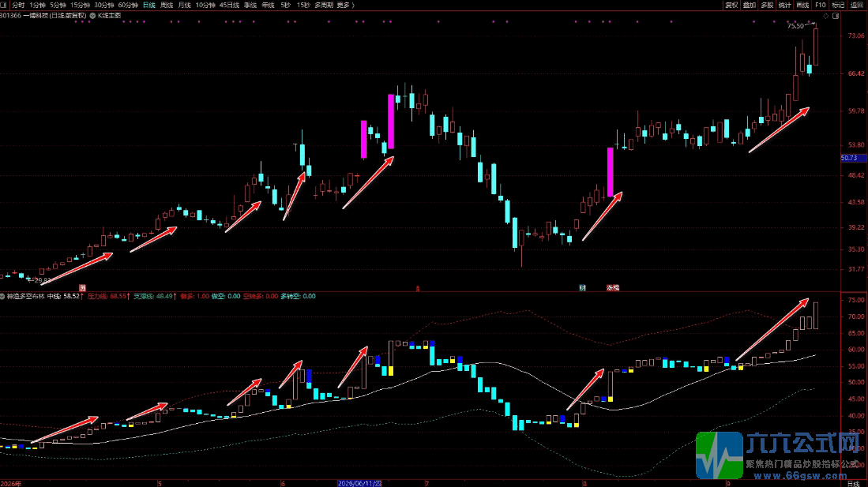The height and width of the screenshot is (487, 868).
Task: Click the panel icon before 分时
Action: point(3,5)
